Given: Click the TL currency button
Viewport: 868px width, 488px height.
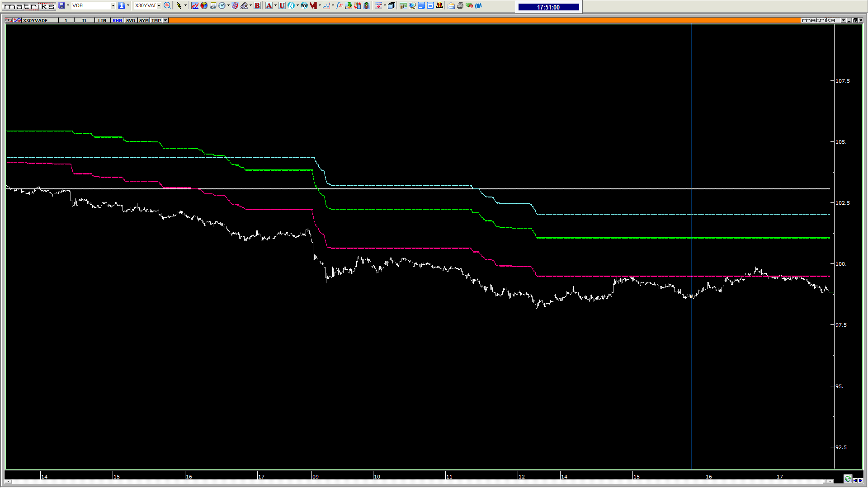Looking at the screenshot, I should click(85, 20).
